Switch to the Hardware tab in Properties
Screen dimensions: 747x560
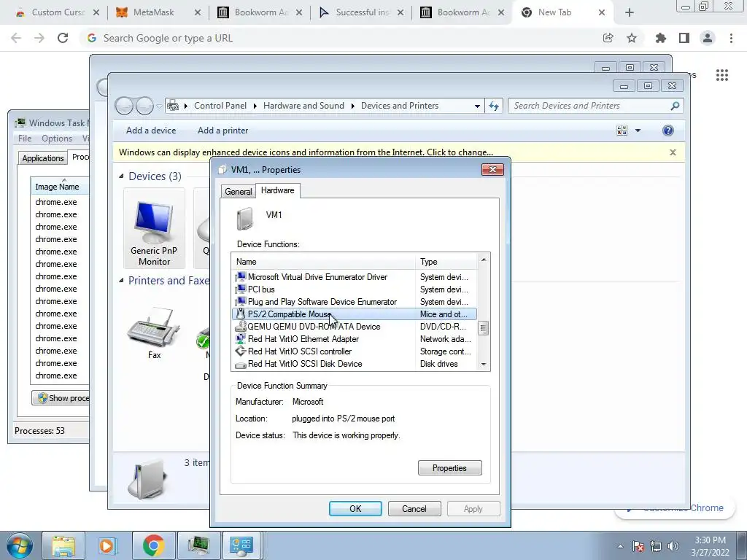(x=278, y=190)
